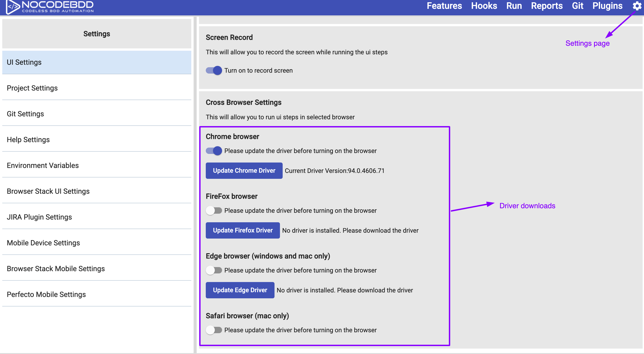Click Update Edge Driver button
The height and width of the screenshot is (354, 644).
pos(240,290)
